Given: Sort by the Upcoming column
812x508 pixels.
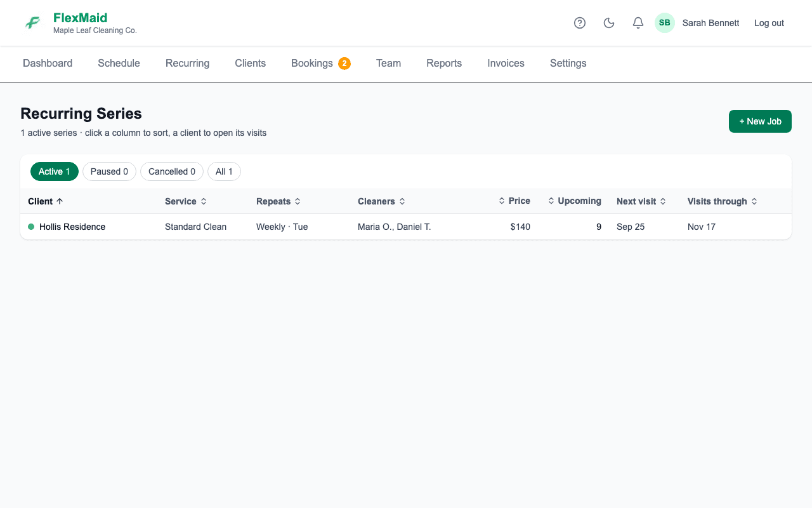Looking at the screenshot, I should pos(574,201).
